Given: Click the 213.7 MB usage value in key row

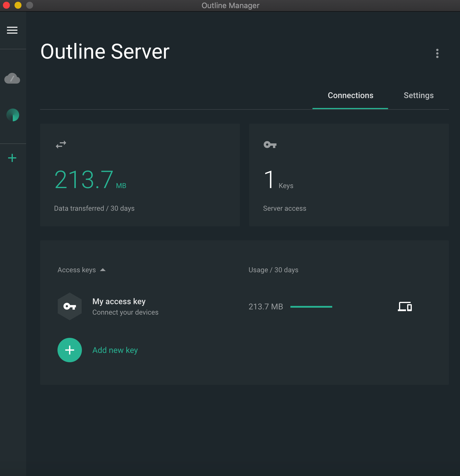Looking at the screenshot, I should [x=266, y=307].
